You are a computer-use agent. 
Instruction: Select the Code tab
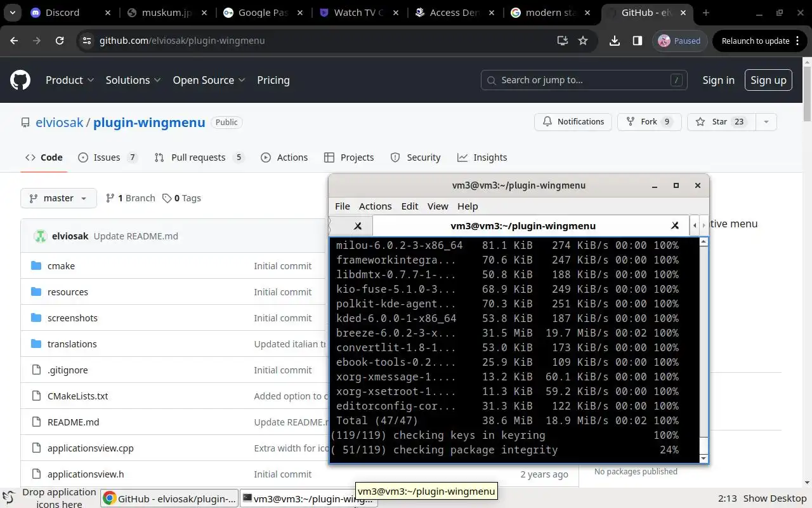[44, 157]
